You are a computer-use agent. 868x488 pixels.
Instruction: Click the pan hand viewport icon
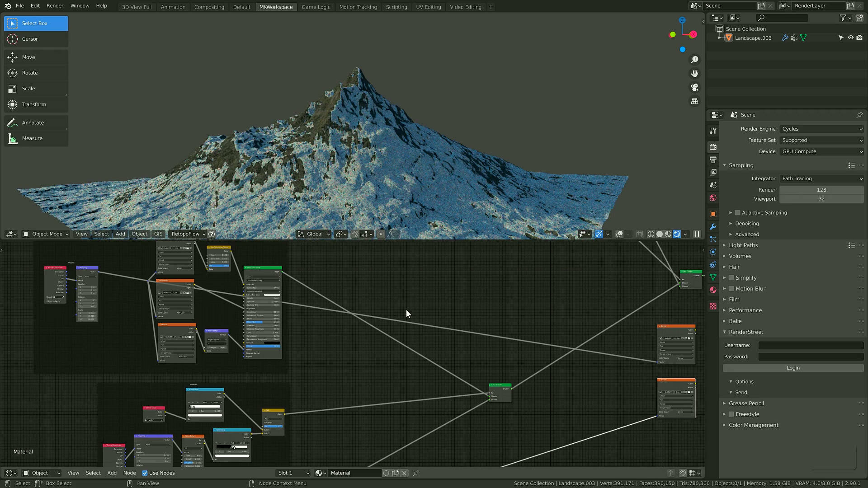tap(694, 73)
